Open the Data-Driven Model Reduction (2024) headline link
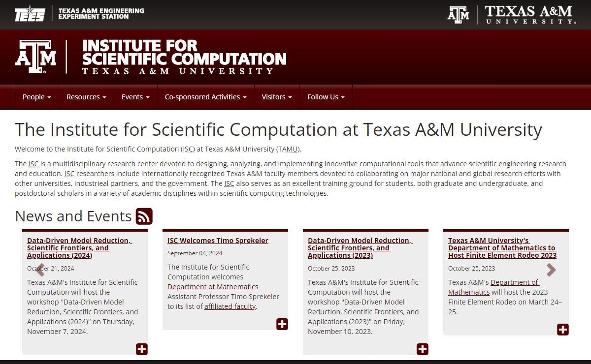This screenshot has width=591, height=364. click(79, 248)
